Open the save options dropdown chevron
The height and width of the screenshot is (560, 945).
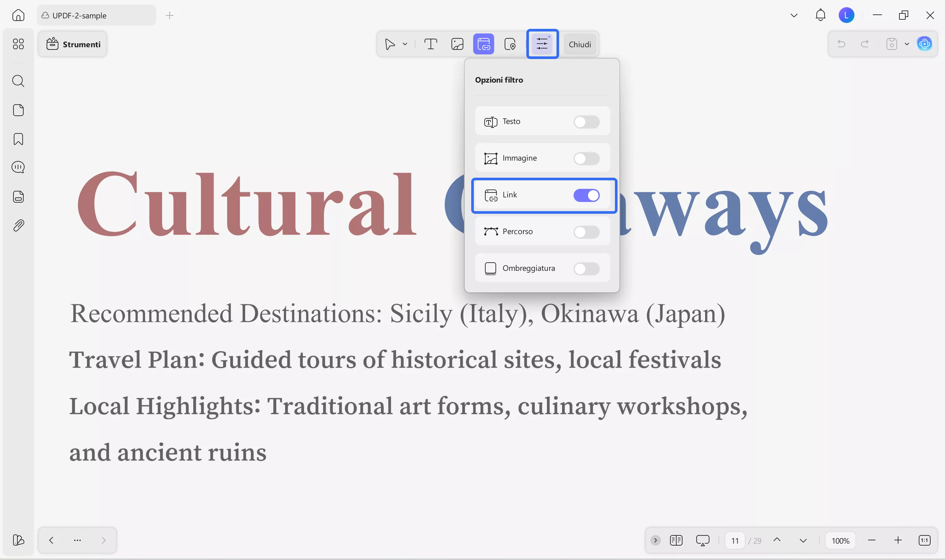[907, 44]
